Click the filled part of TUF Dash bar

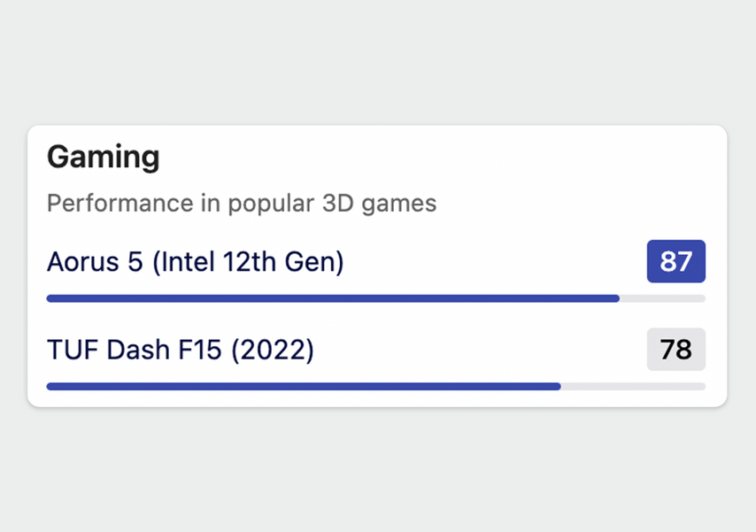pyautogui.click(x=304, y=386)
